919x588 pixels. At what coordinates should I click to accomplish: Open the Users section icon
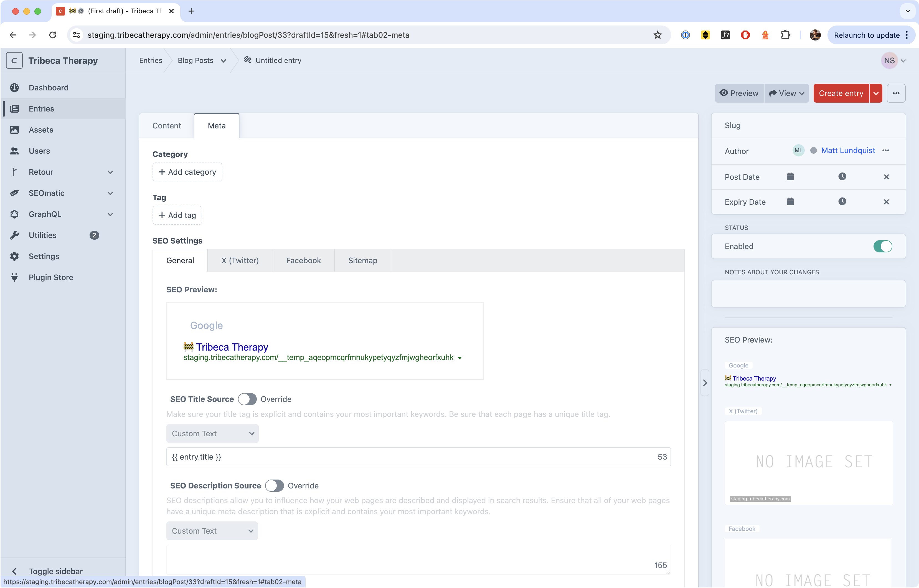14,151
